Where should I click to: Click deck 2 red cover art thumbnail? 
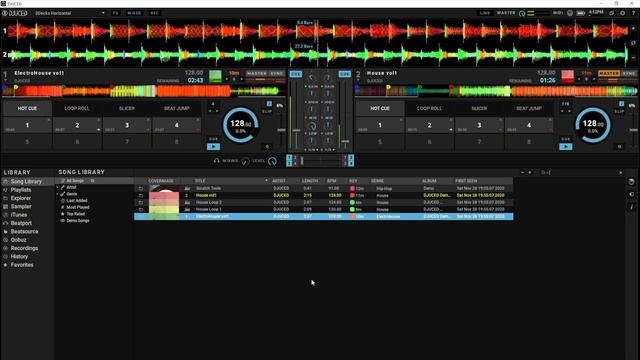point(567,76)
